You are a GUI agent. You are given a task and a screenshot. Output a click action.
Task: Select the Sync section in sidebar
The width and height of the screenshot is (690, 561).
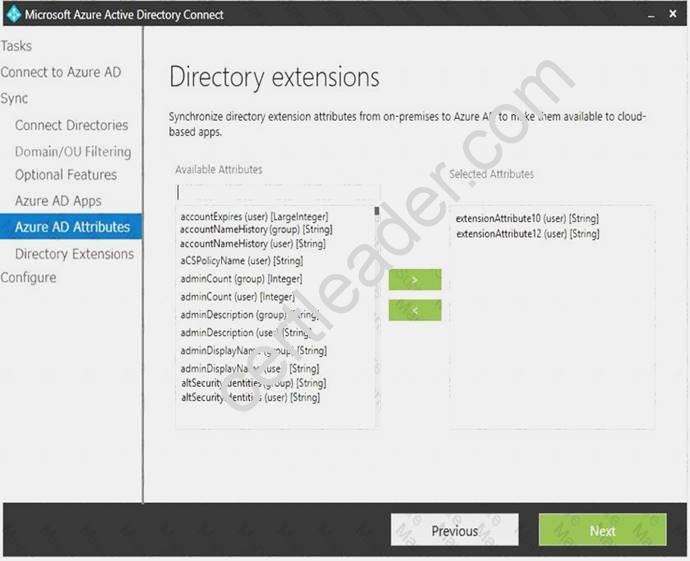pos(14,98)
